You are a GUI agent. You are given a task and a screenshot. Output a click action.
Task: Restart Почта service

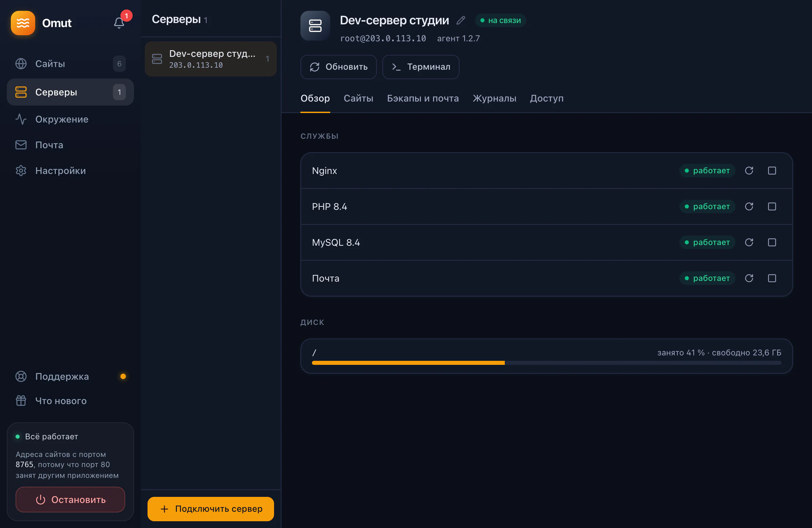pyautogui.click(x=749, y=278)
